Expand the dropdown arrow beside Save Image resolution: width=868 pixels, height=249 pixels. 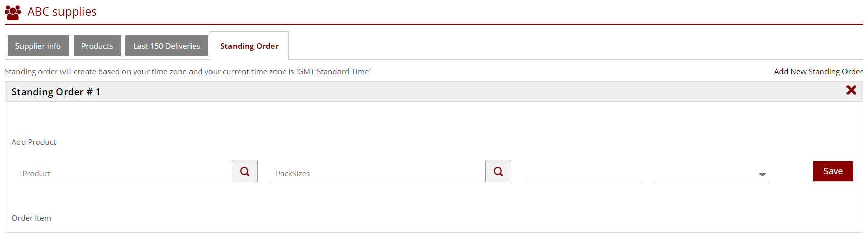pos(763,175)
